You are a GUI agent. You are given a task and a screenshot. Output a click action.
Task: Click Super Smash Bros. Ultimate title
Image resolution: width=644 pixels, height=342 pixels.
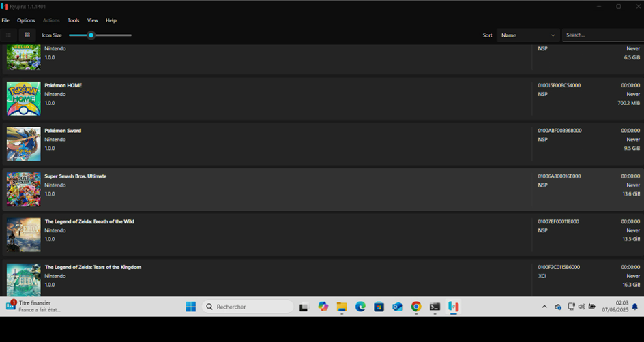[x=76, y=176]
